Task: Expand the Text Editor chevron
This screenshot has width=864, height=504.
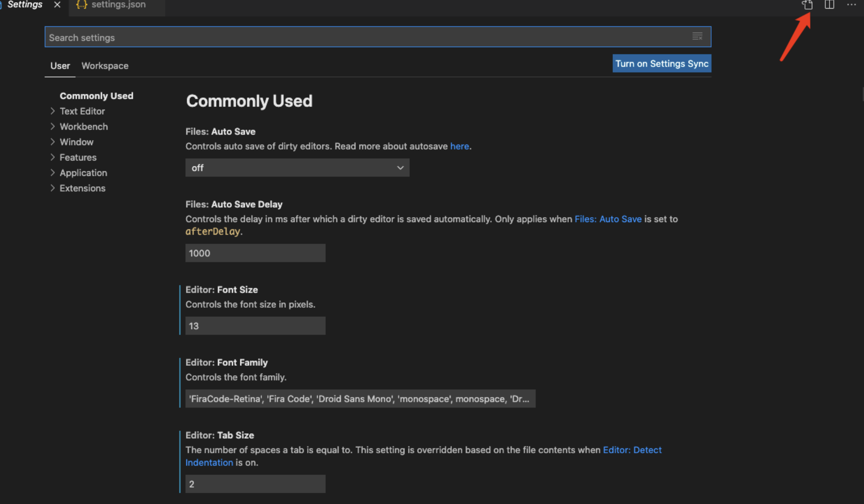Action: tap(53, 111)
